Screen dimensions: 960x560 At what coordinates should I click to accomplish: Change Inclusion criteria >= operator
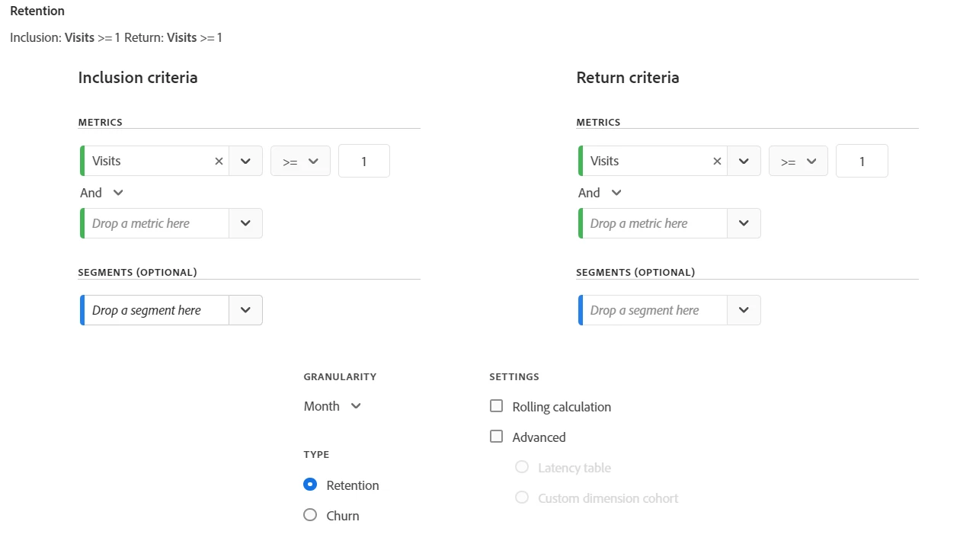pyautogui.click(x=300, y=162)
